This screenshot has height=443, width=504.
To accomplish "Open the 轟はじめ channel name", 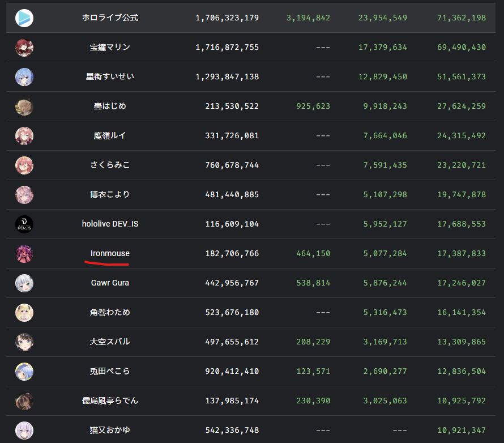I will tap(110, 106).
